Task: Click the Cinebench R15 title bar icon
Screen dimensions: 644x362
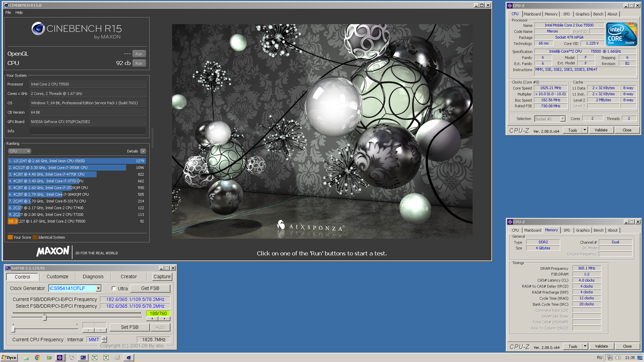Action: [x=6, y=5]
